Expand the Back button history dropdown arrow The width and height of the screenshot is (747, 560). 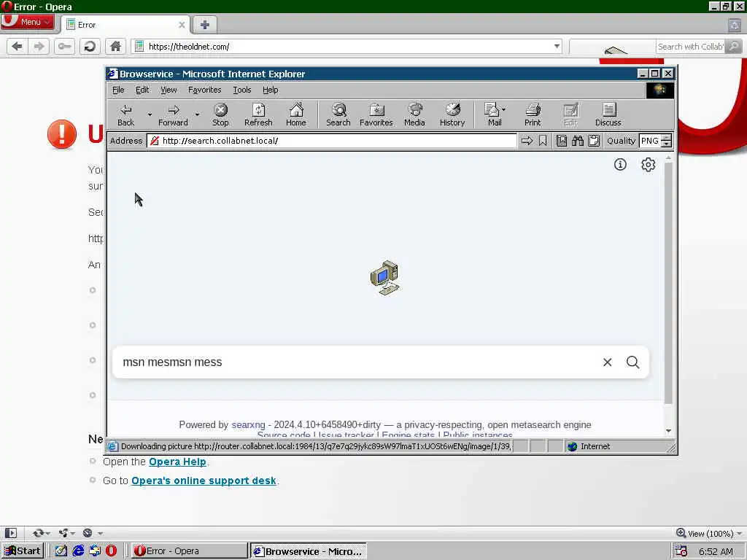pos(150,114)
